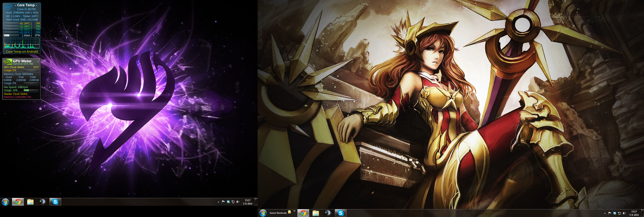Click the yellow shortcut icon beside Game Shortcuts
The height and width of the screenshot is (217, 644).
(x=290, y=212)
